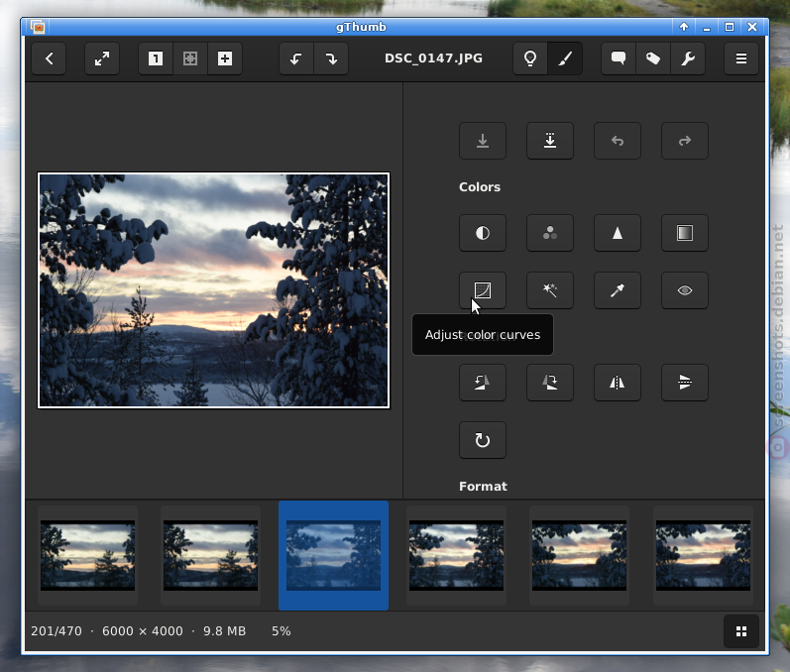The height and width of the screenshot is (672, 790).
Task: Redo the last edit
Action: (685, 141)
